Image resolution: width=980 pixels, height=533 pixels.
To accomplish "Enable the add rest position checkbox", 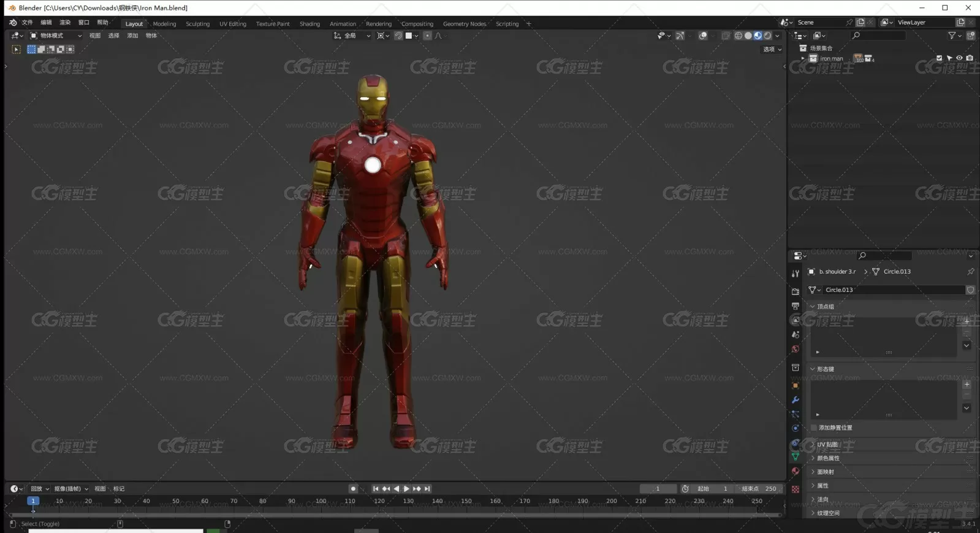I will click(x=814, y=428).
